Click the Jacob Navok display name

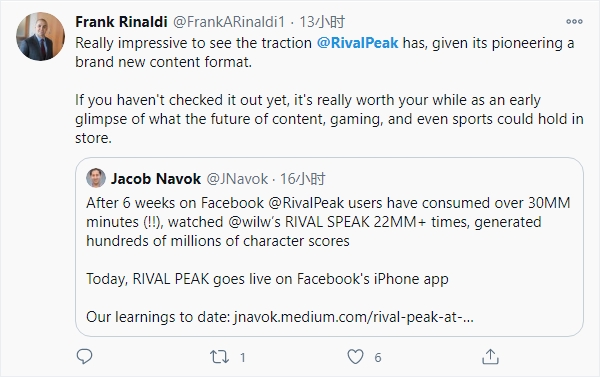tap(156, 179)
